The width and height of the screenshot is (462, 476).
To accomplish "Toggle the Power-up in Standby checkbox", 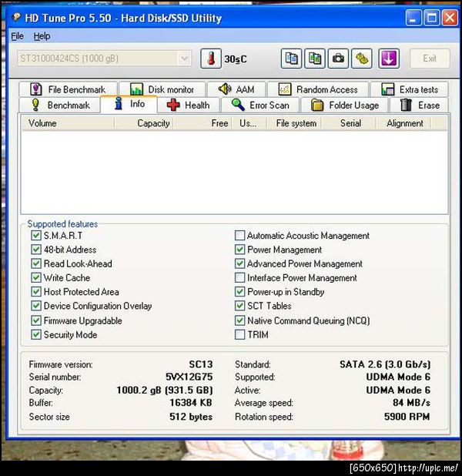I will [239, 292].
